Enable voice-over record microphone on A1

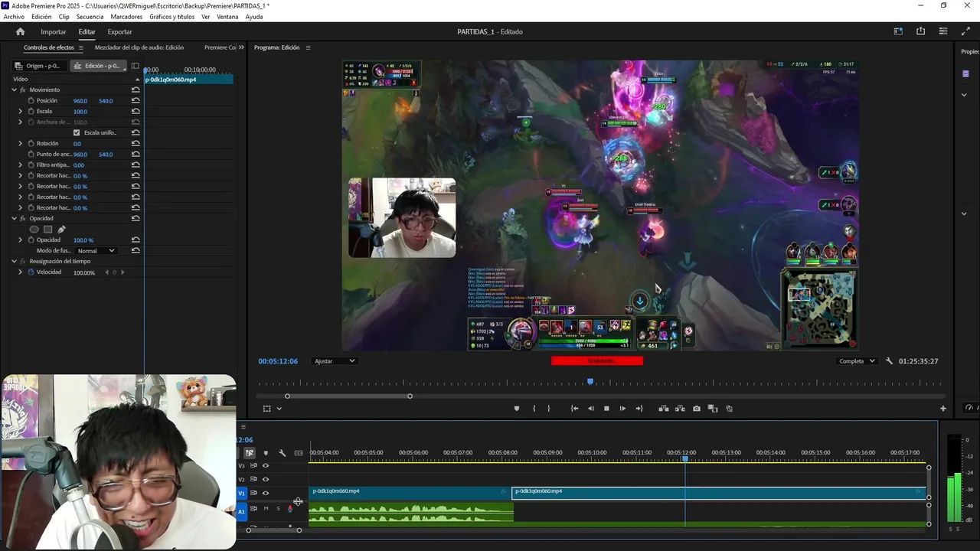290,508
